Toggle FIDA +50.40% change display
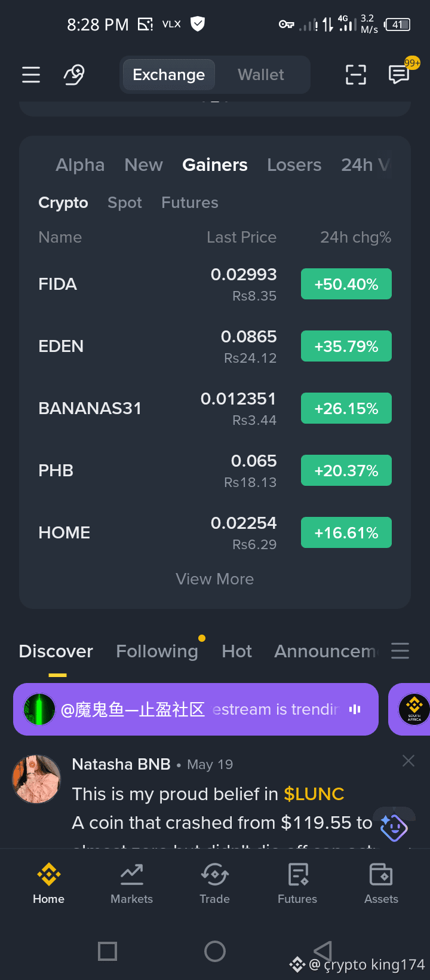430x980 pixels. click(x=346, y=284)
